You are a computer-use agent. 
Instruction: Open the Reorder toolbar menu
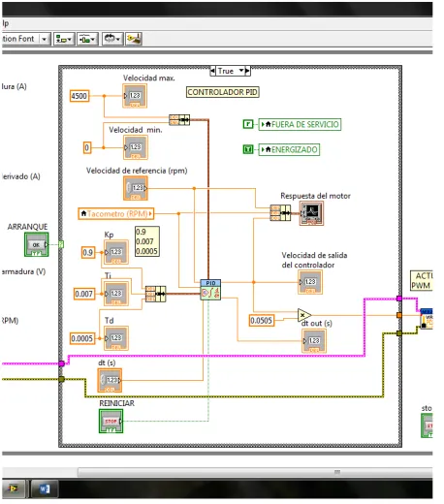112,39
